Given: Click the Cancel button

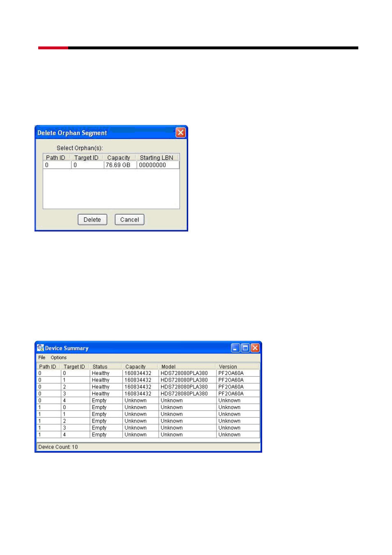Looking at the screenshot, I should pos(129,220).
